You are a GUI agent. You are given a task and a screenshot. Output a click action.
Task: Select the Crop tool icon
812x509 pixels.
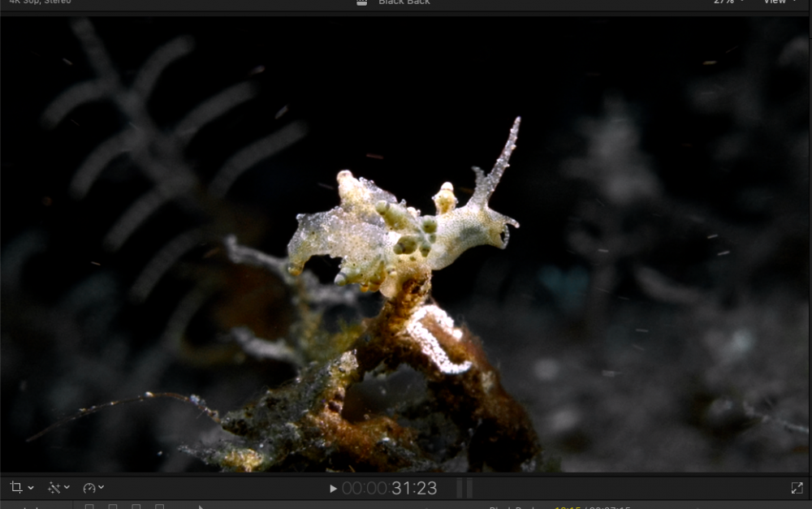point(16,487)
